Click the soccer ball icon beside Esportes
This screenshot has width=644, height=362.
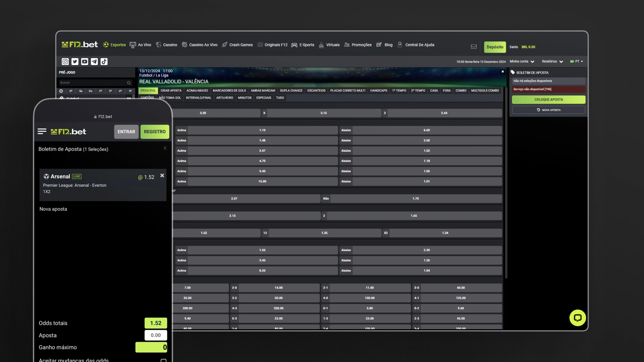106,45
